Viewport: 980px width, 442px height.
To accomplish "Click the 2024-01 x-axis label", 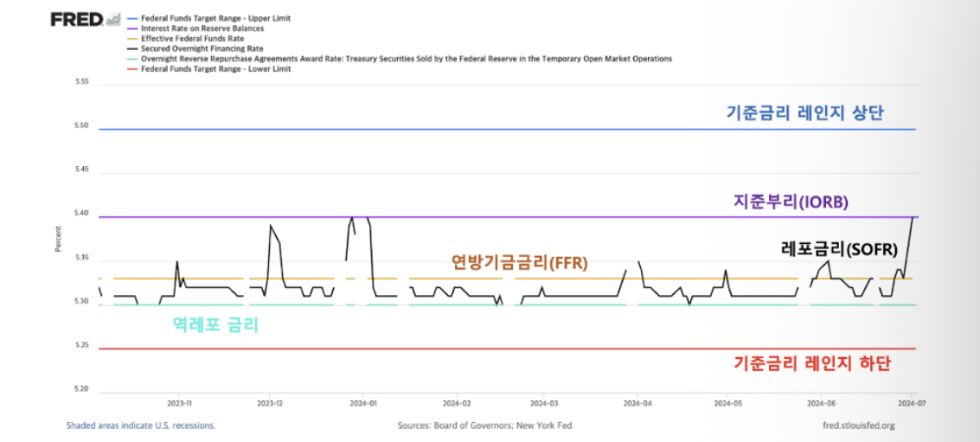I will point(364,404).
